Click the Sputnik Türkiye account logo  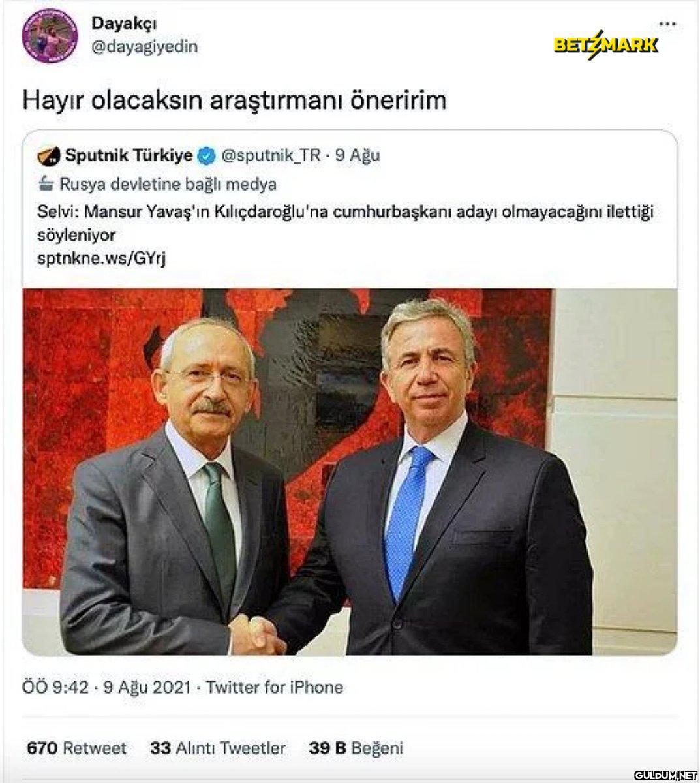pos(48,156)
